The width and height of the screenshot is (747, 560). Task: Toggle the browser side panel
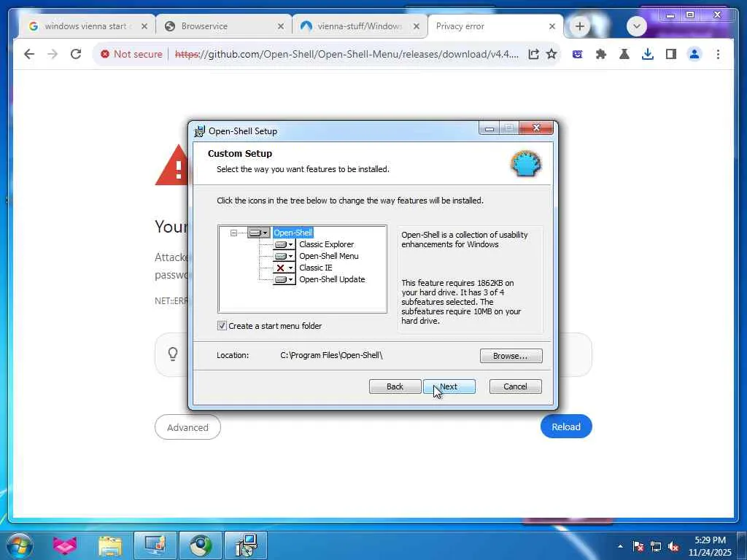coord(671,54)
